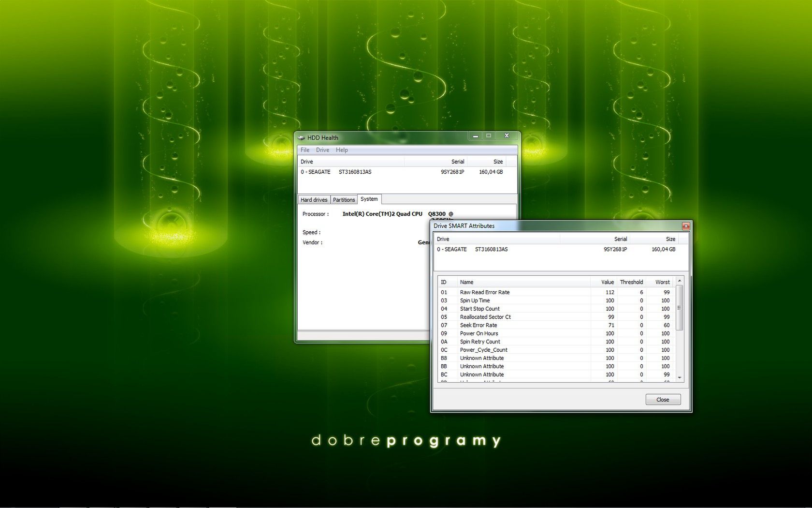Click the 160,04 GB size in SMART dialog

coord(663,249)
